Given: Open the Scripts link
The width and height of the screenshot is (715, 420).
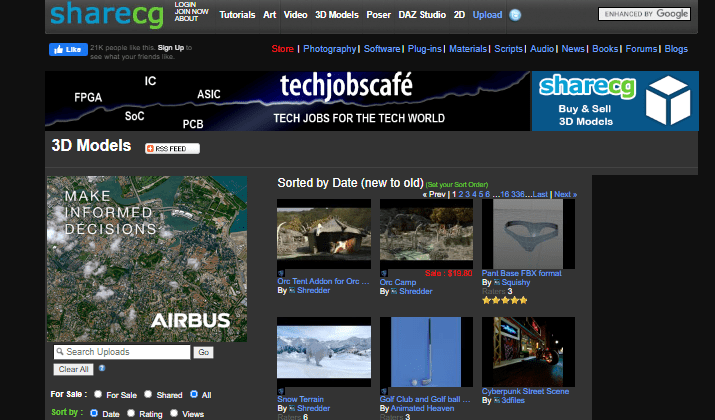Looking at the screenshot, I should point(508,49).
